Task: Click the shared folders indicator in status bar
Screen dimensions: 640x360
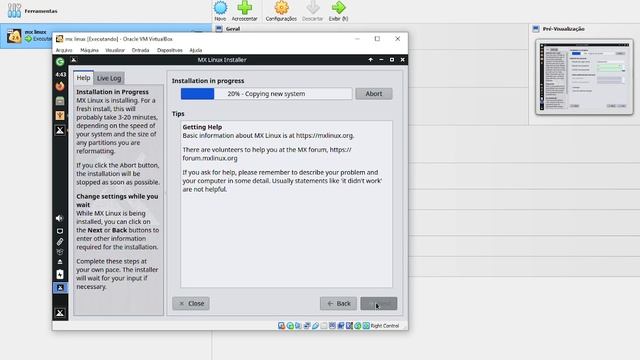Action: 324,326
